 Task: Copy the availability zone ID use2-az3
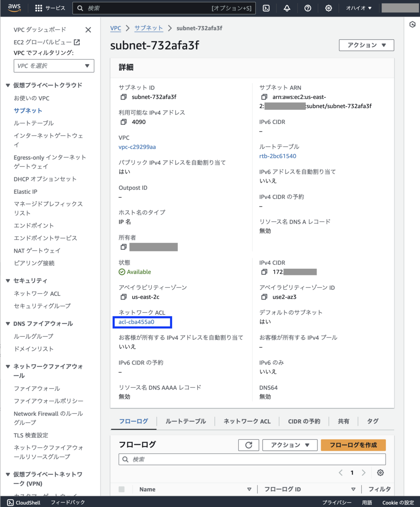[x=264, y=297]
